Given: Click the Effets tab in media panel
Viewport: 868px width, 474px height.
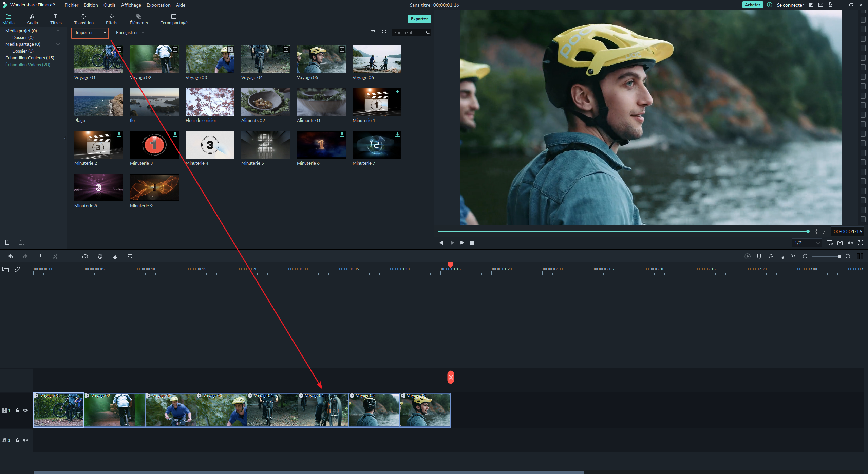Looking at the screenshot, I should [111, 19].
